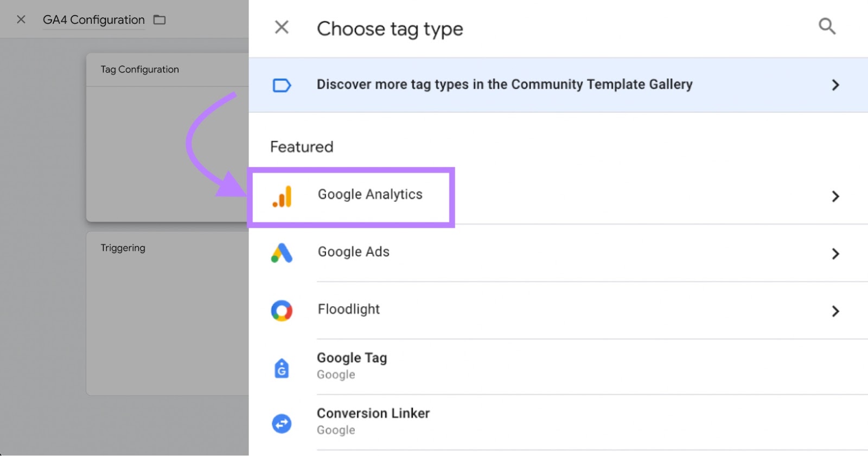This screenshot has height=456, width=868.
Task: Click the Google Ads logo icon
Action: click(x=282, y=253)
